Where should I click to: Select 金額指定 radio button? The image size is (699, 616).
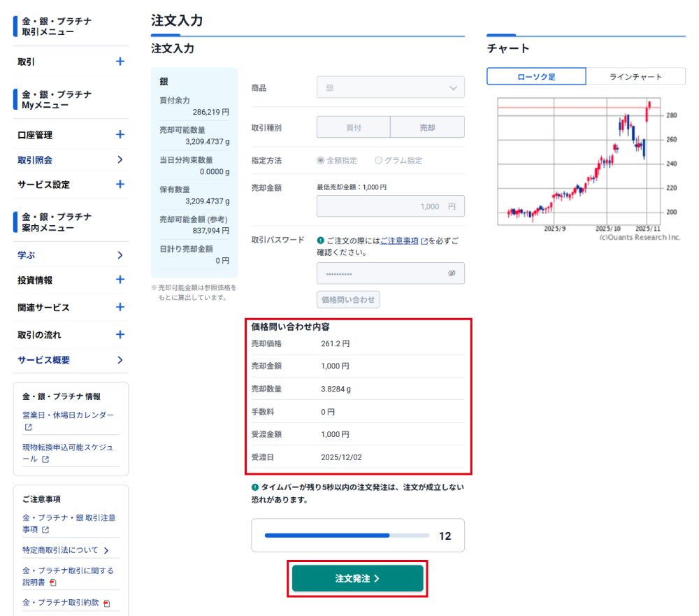[x=321, y=160]
